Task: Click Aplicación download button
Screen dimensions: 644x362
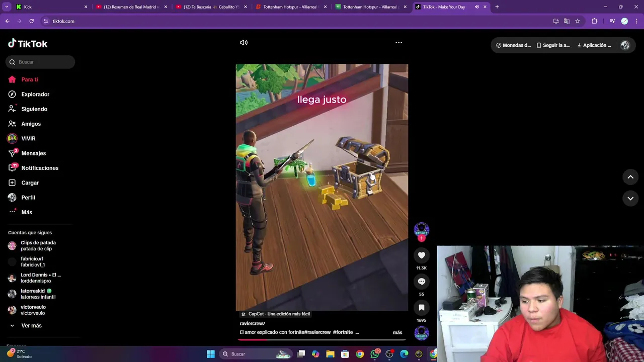Action: tap(594, 45)
